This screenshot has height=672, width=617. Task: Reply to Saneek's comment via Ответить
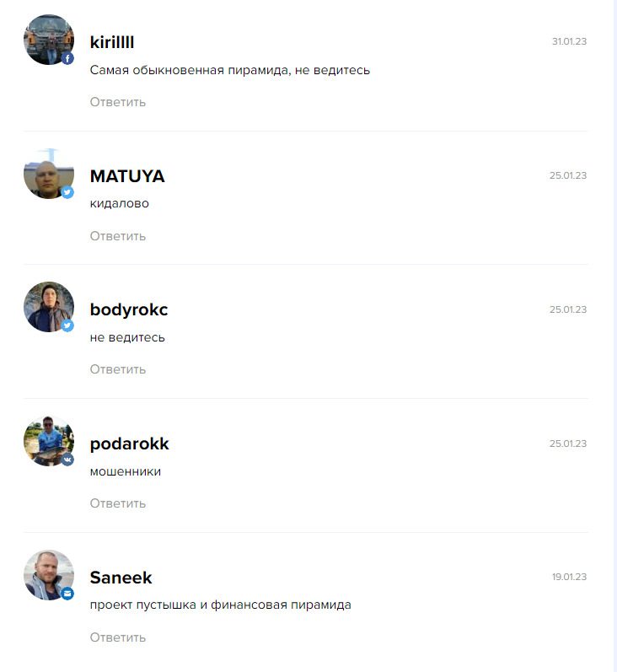point(118,637)
